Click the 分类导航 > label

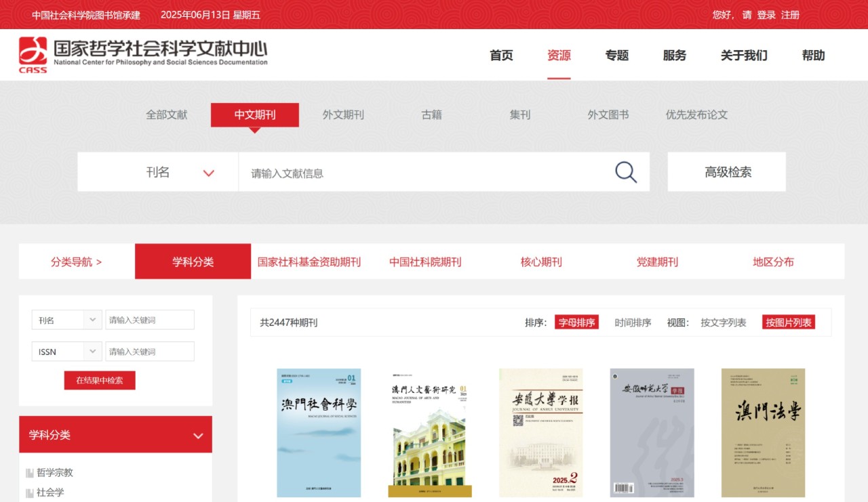[x=76, y=262]
